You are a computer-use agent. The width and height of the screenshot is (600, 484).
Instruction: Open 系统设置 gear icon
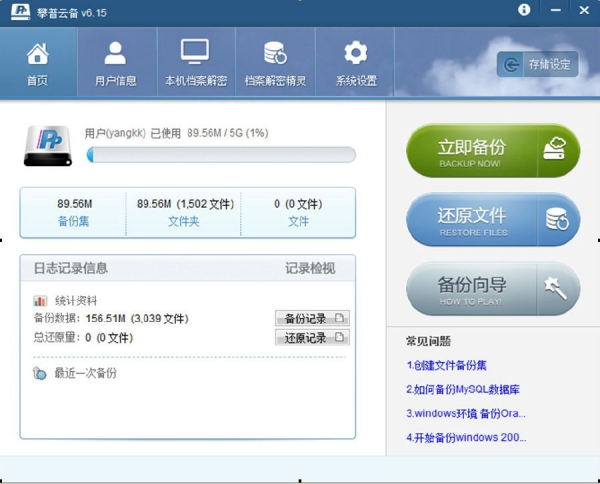pyautogui.click(x=355, y=53)
